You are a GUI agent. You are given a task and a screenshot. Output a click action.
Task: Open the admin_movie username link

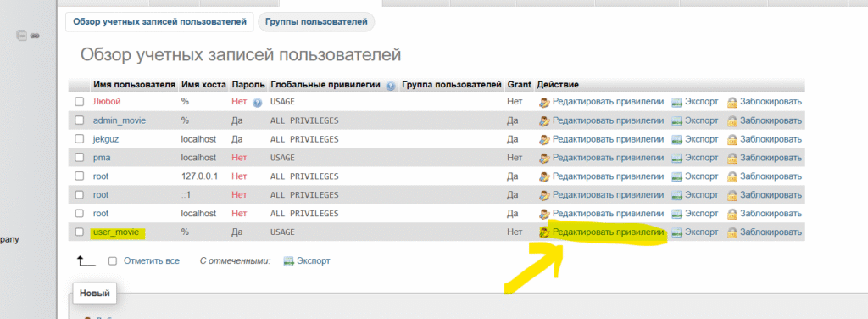[x=120, y=120]
